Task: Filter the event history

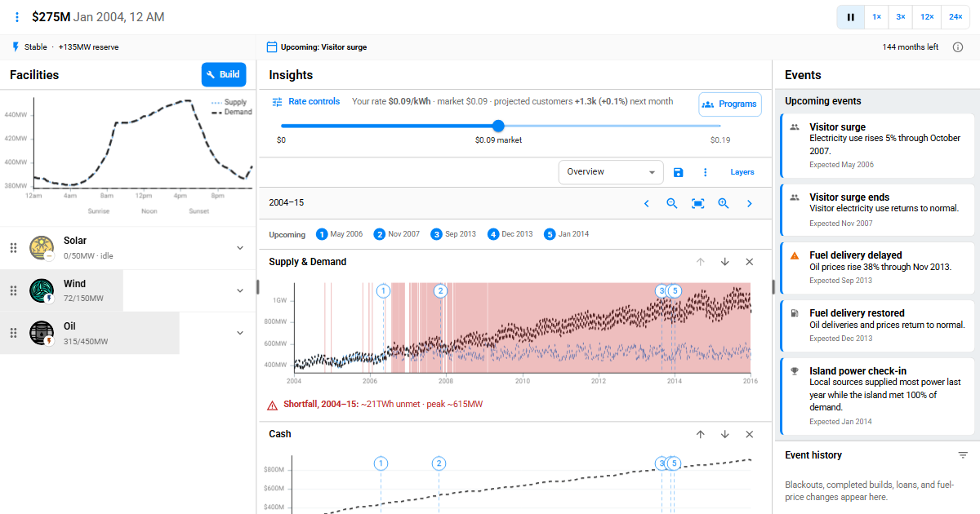Action: (963, 455)
